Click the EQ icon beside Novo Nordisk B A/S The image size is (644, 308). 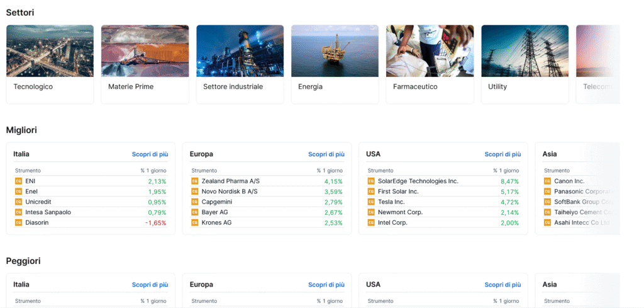(x=195, y=191)
